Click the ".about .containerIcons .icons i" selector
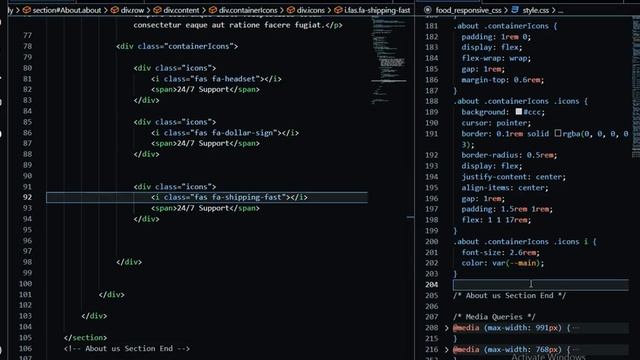The width and height of the screenshot is (640, 360). pos(521,242)
